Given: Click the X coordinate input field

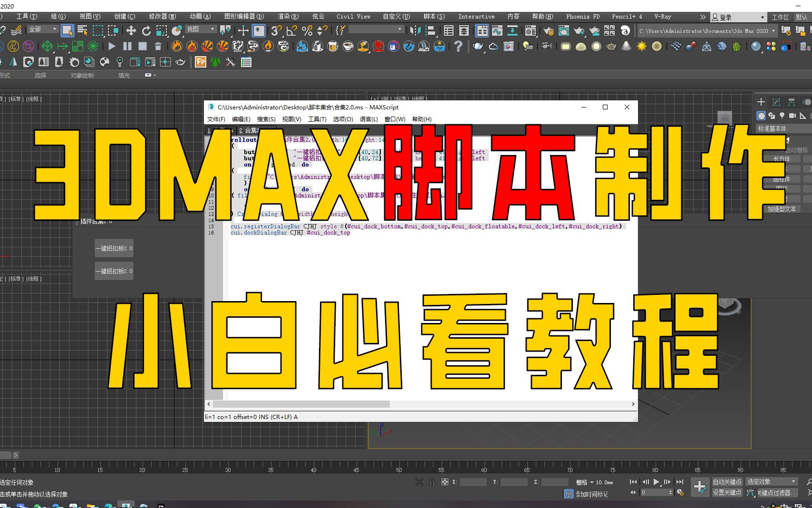Looking at the screenshot, I should click(x=473, y=482).
